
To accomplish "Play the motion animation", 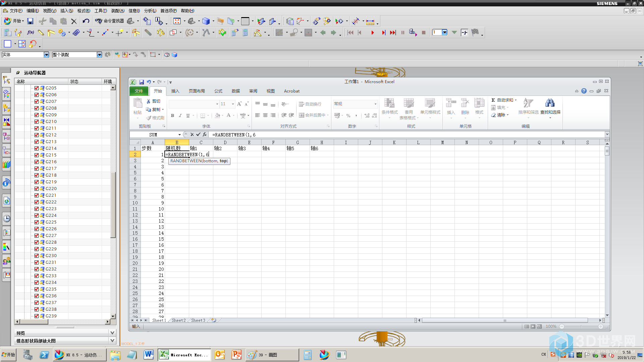I will (372, 33).
